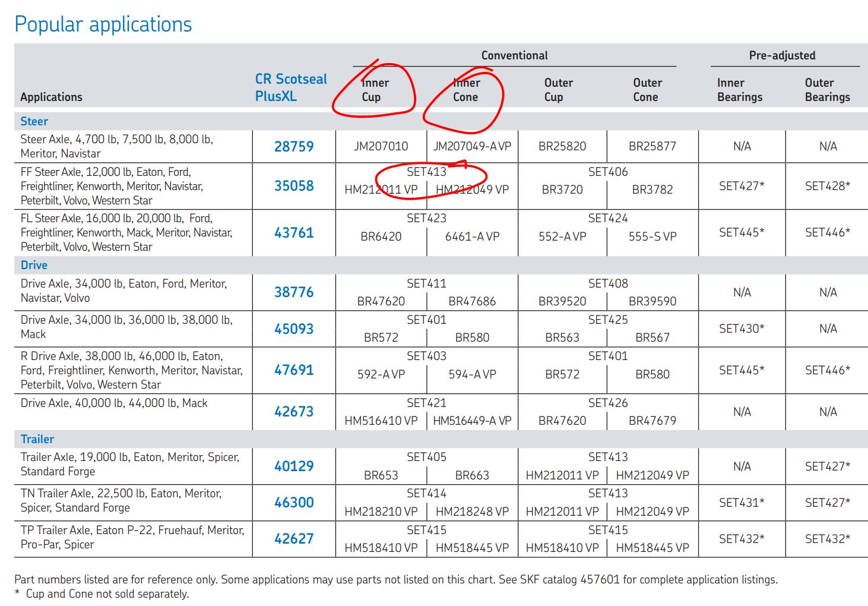Select the JM207010 inner cup cell
Image resolution: width=868 pixels, height=606 pixels.
tap(381, 146)
